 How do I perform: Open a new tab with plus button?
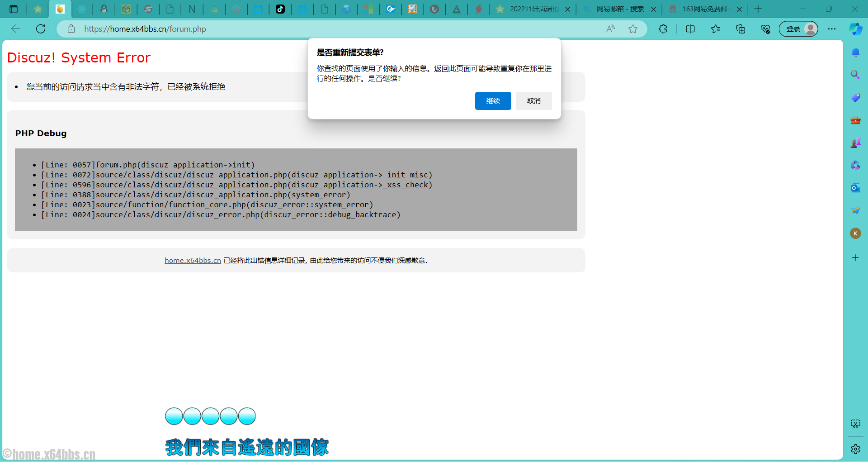(758, 9)
